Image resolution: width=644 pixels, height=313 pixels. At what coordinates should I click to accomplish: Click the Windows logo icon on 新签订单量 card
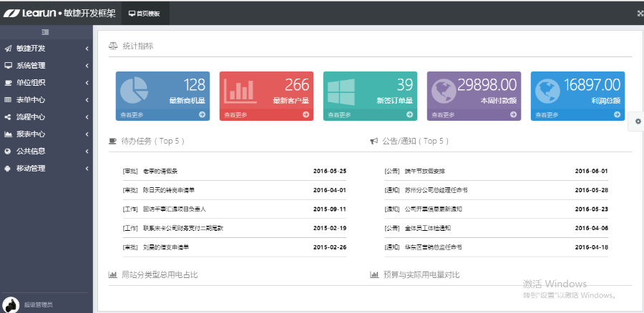[x=341, y=92]
